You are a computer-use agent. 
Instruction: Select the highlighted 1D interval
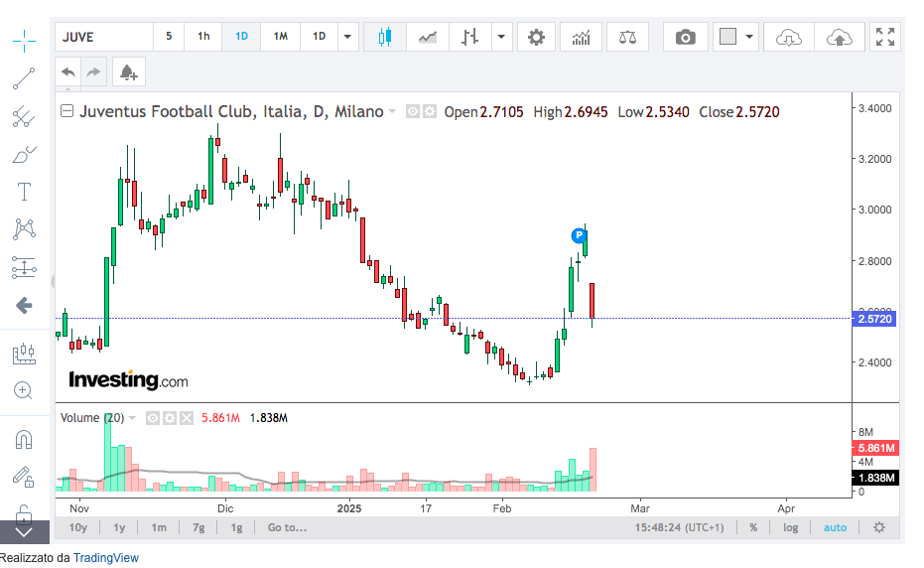241,37
